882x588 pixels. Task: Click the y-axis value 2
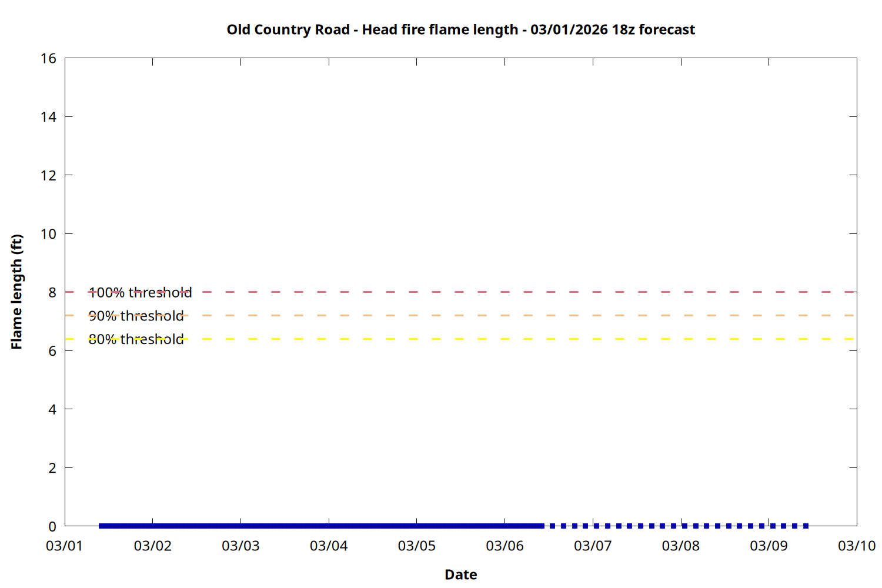pos(52,468)
